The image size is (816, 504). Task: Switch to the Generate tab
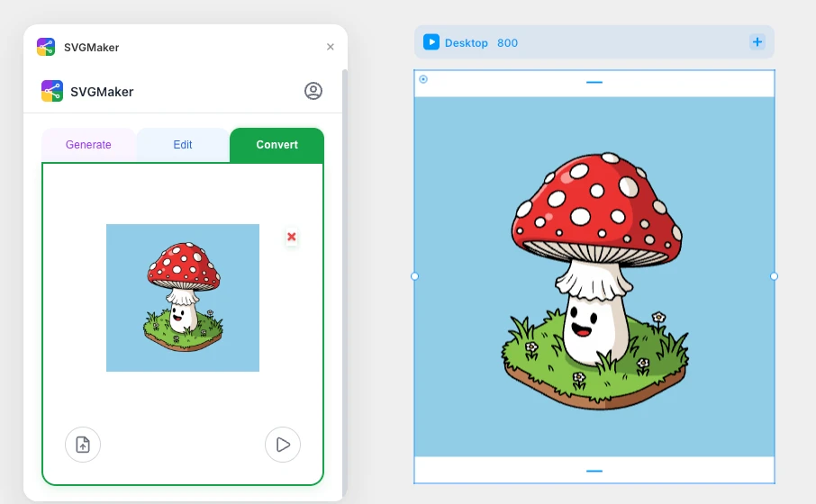coord(88,145)
